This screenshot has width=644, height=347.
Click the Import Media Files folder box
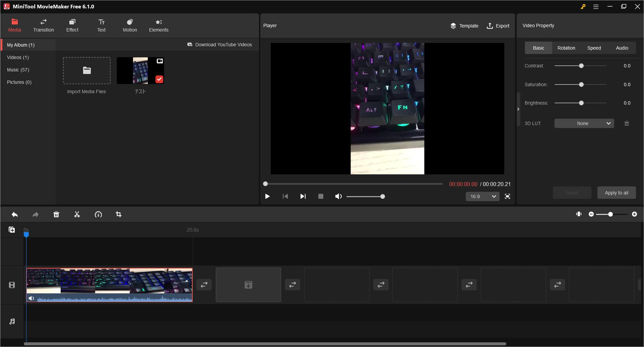coord(87,70)
